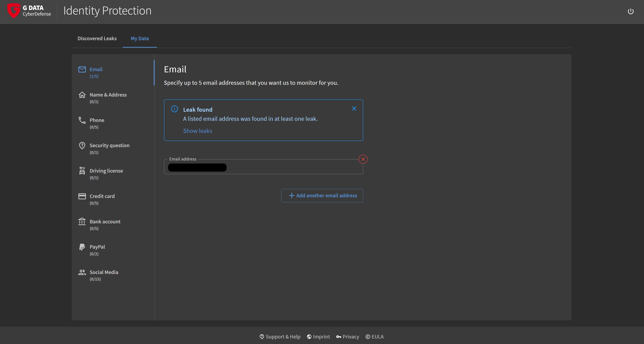This screenshot has height=344, width=644.
Task: Click the G DATA CyberDefense logo
Action: [29, 11]
